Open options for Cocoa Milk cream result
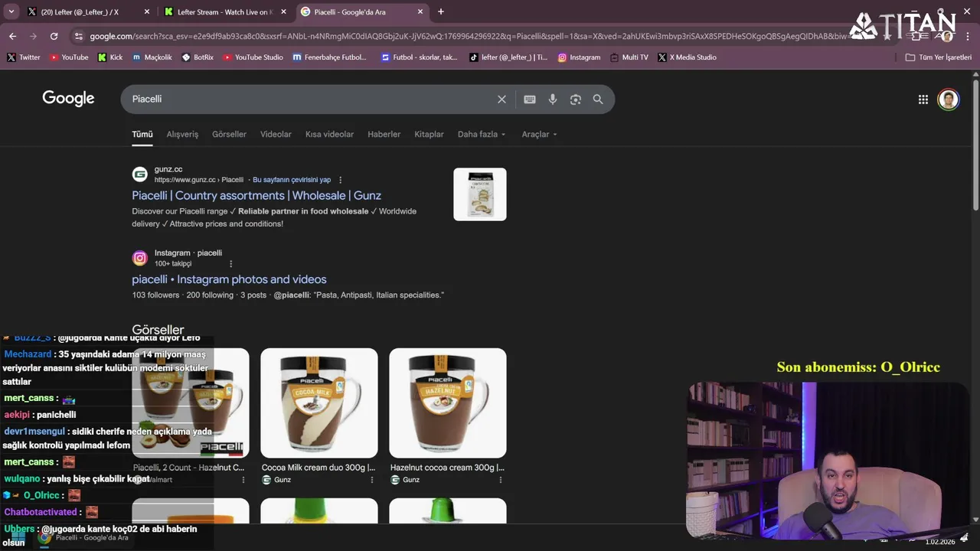The height and width of the screenshot is (551, 980). click(372, 480)
